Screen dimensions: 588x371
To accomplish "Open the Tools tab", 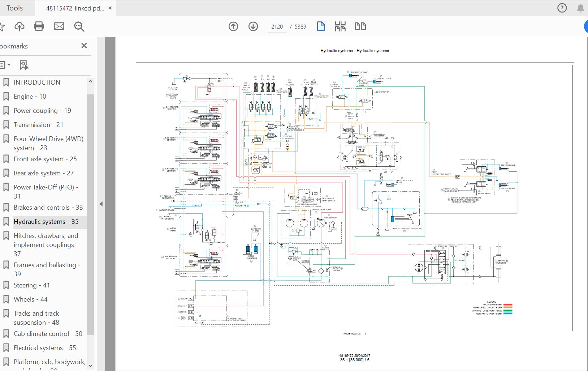I will point(15,8).
